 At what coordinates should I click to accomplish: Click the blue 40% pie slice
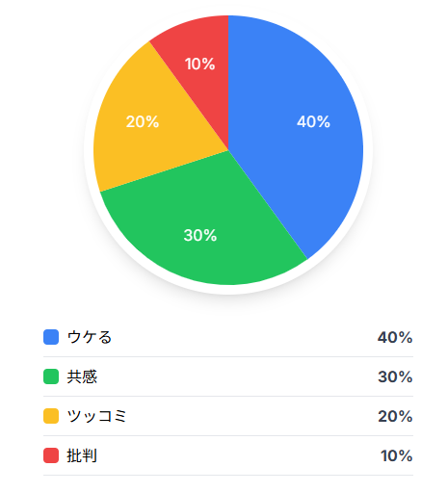(x=301, y=128)
